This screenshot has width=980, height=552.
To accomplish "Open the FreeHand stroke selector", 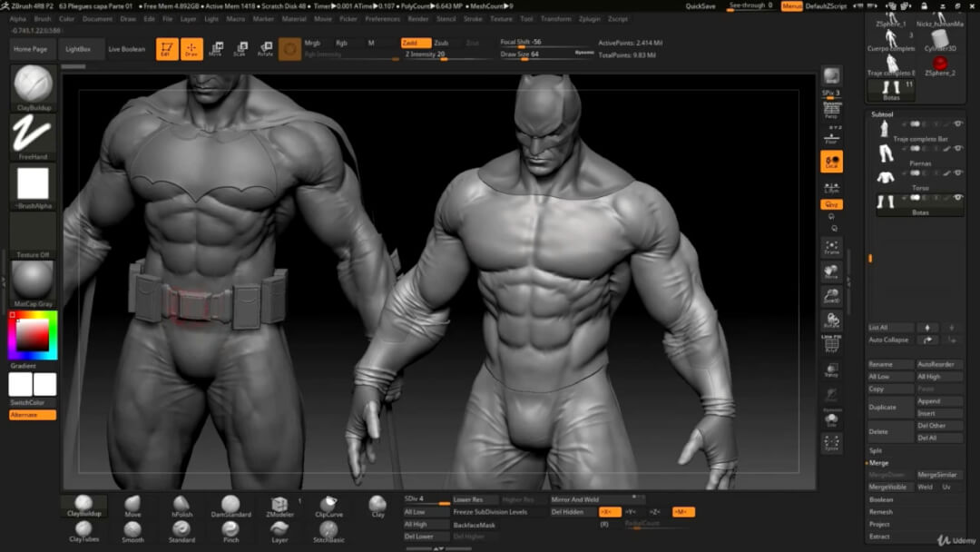I will pyautogui.click(x=33, y=136).
